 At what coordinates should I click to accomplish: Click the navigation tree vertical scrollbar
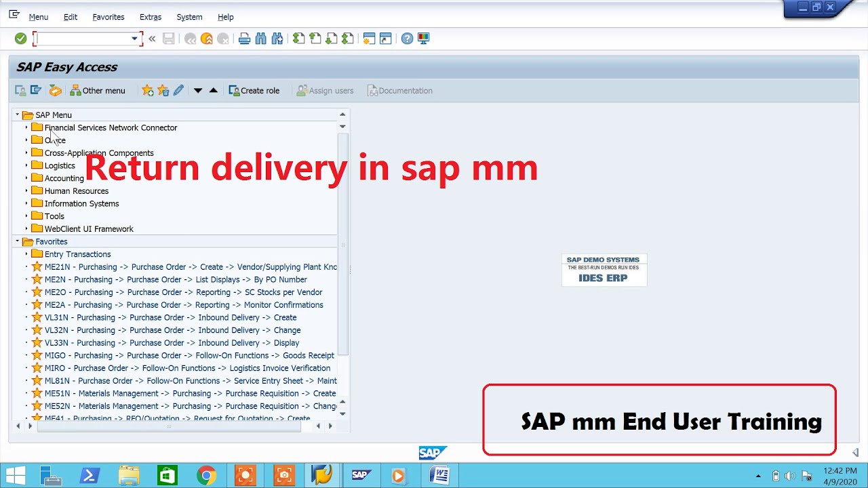click(342, 244)
